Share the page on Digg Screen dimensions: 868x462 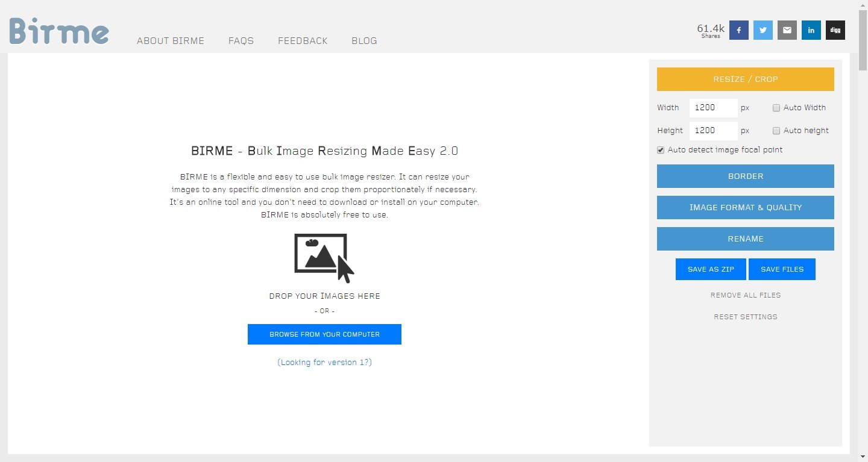(x=835, y=30)
